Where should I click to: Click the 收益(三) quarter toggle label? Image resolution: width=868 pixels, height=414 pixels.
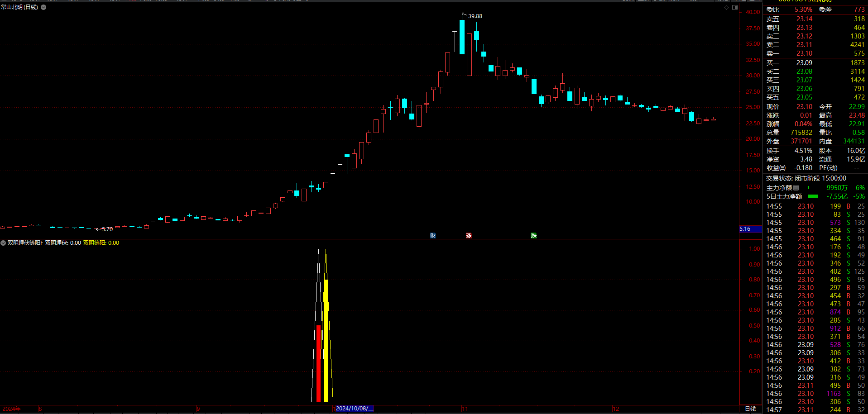tap(776, 168)
